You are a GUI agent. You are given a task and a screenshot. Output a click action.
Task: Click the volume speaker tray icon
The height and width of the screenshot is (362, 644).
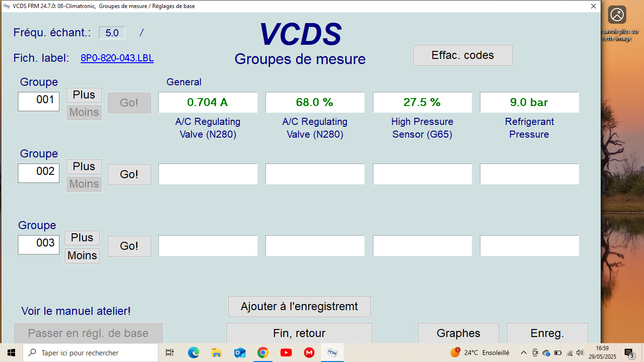tap(580, 353)
